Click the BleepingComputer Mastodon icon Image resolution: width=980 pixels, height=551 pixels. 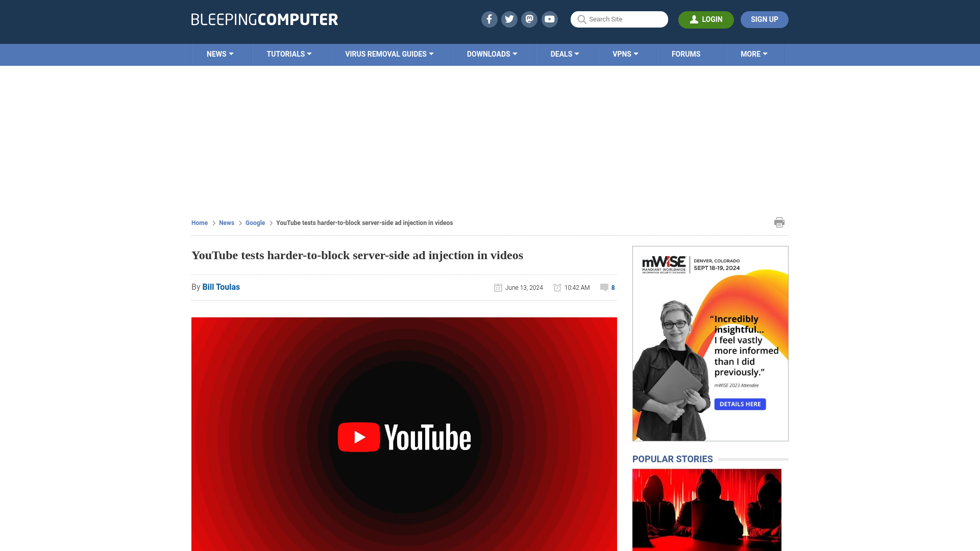(530, 19)
